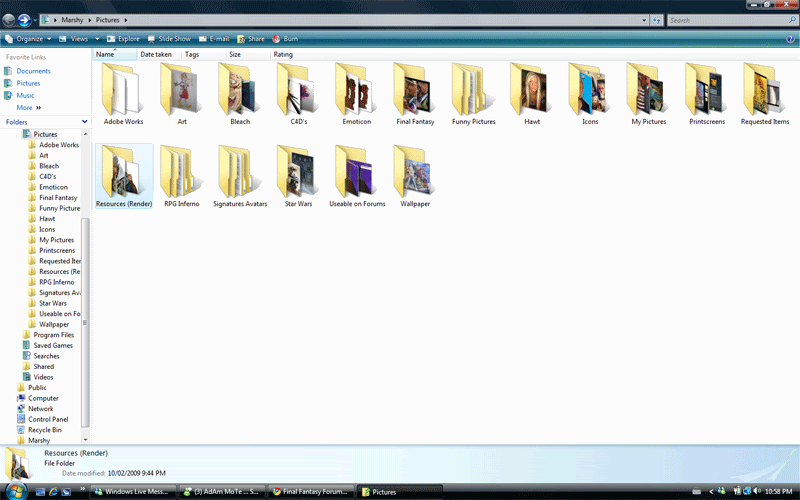Select Network in folder tree

pos(35,409)
